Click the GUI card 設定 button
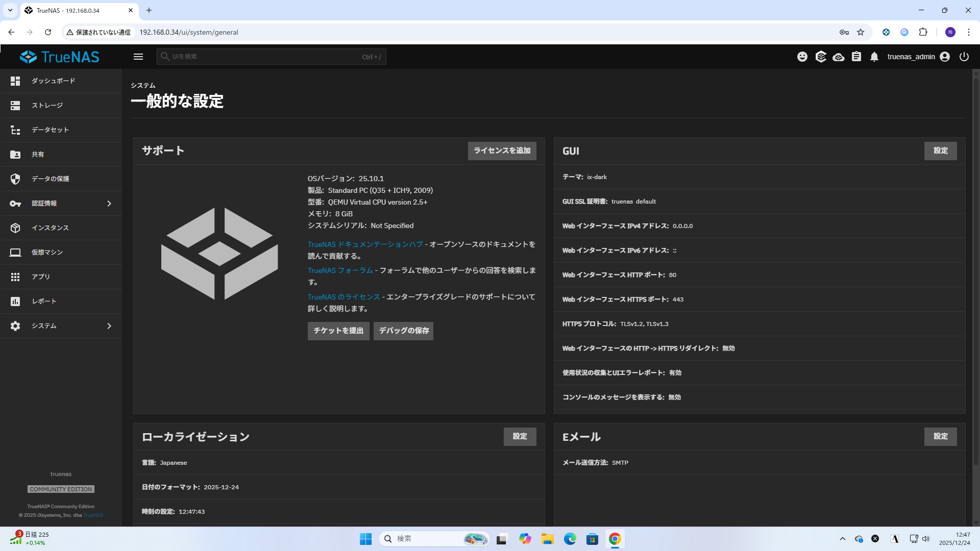The height and width of the screenshot is (551, 980). 940,151
